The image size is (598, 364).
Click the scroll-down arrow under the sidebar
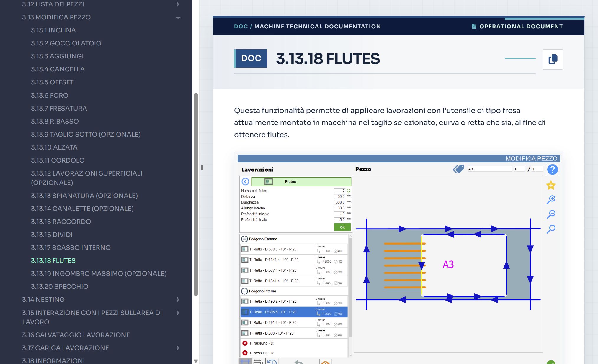tap(196, 361)
